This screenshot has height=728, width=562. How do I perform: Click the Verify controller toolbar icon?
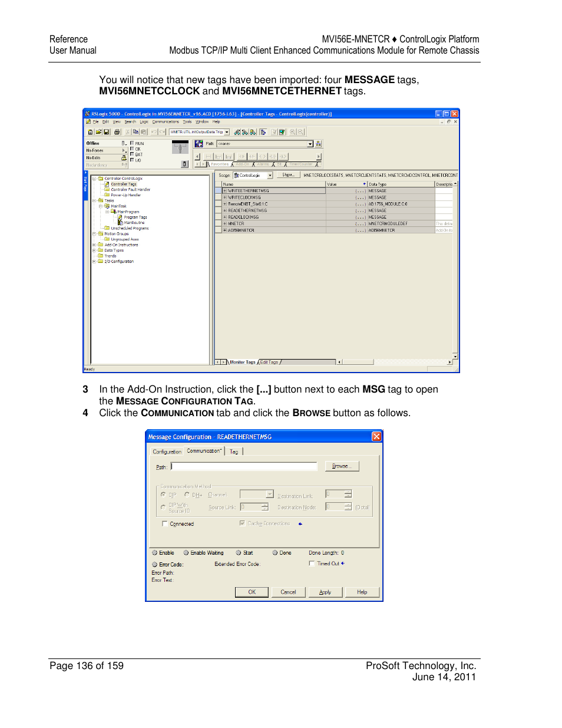tap(282, 132)
